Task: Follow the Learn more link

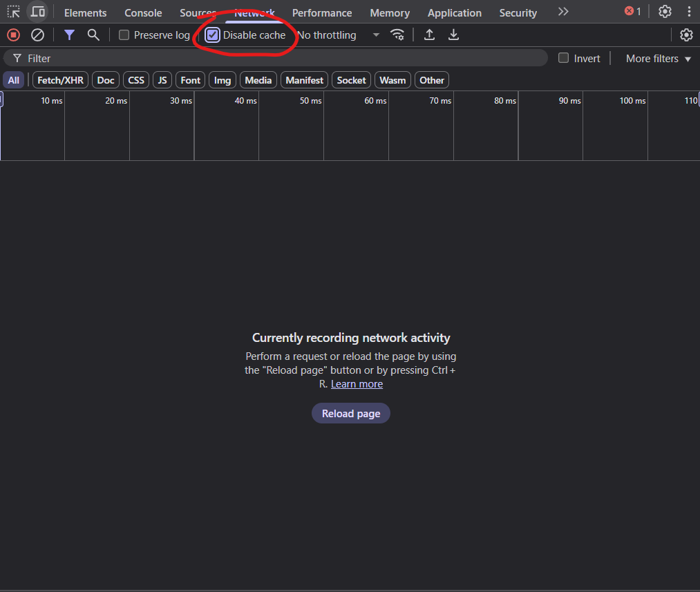Action: point(357,384)
